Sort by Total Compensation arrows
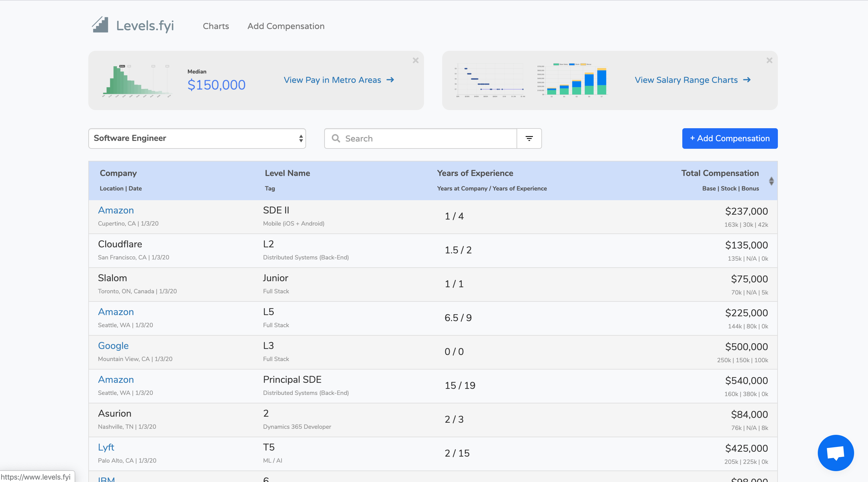Screen dimensions: 868x482 point(771,181)
